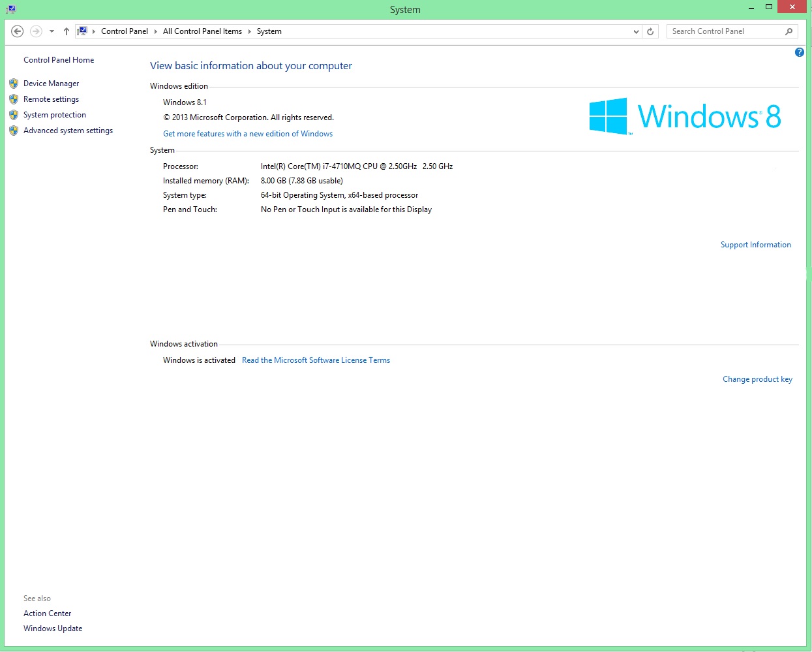Screen dimensions: 812x652
Task: Click the shield icon beside System protection
Action: click(14, 115)
